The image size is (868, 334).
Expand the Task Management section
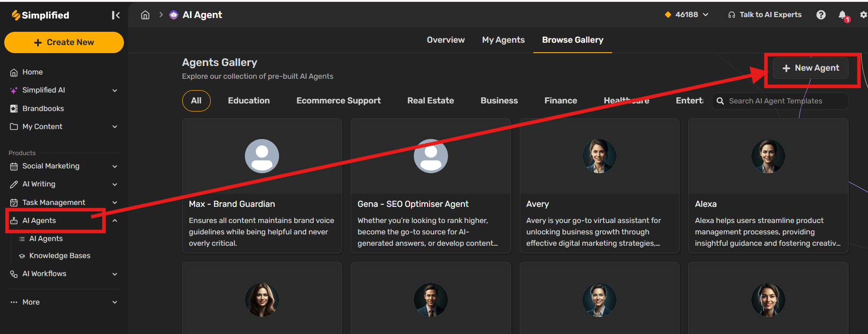coord(114,203)
